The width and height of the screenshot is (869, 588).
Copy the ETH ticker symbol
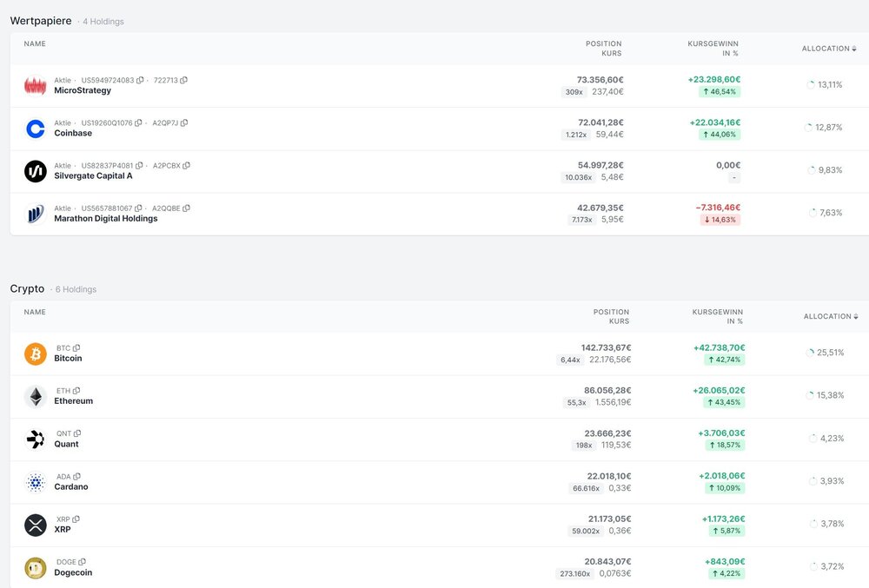[x=76, y=391]
